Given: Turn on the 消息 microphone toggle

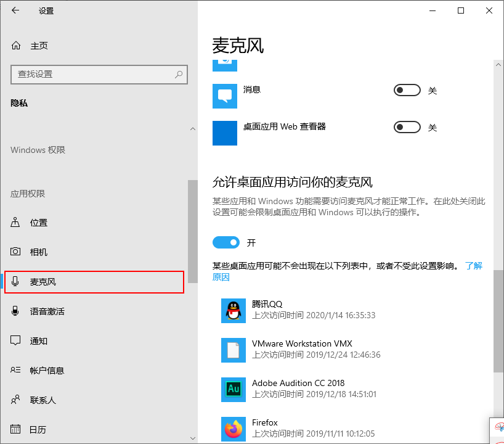Looking at the screenshot, I should tap(407, 91).
